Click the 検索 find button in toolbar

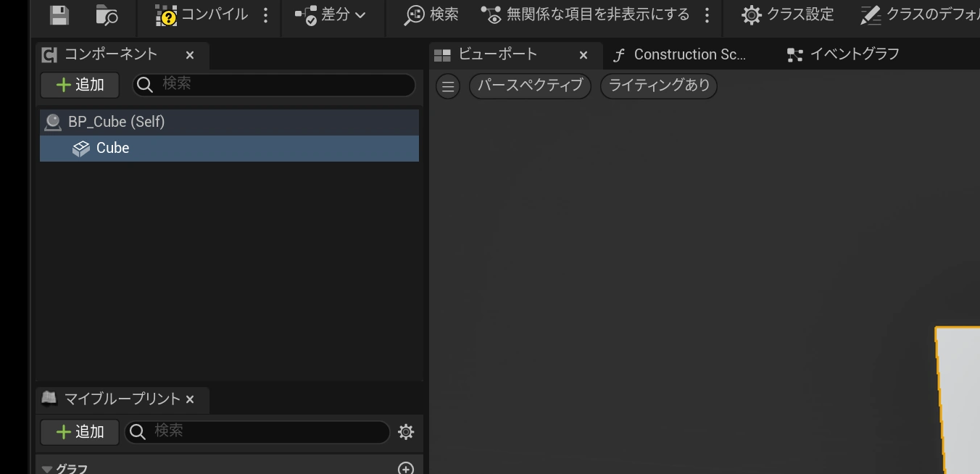click(x=431, y=15)
